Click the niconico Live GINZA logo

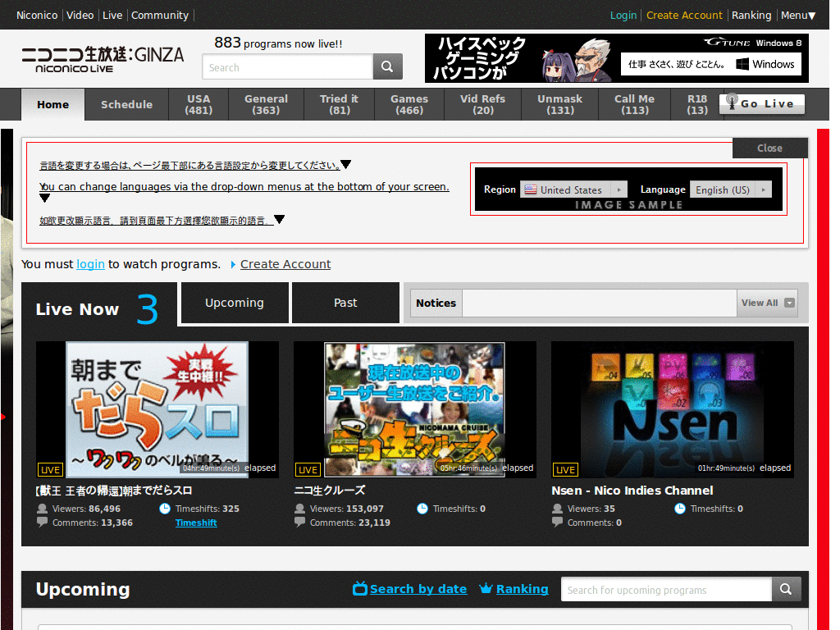[x=103, y=59]
